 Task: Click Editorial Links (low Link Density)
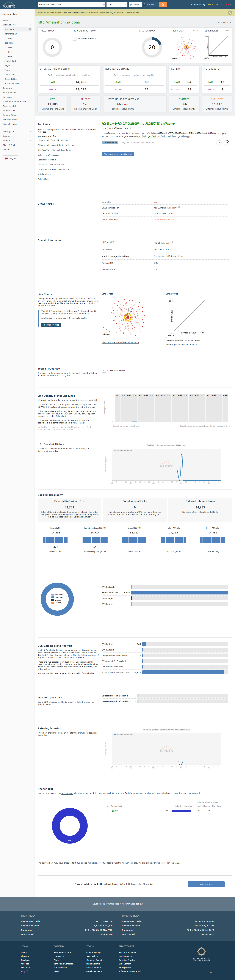(52, 140)
